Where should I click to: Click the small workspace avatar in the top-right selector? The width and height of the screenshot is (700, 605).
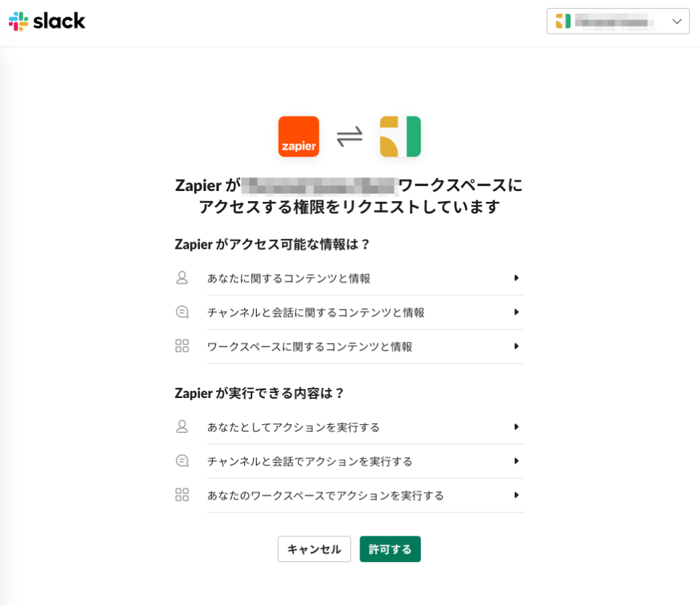[561, 21]
